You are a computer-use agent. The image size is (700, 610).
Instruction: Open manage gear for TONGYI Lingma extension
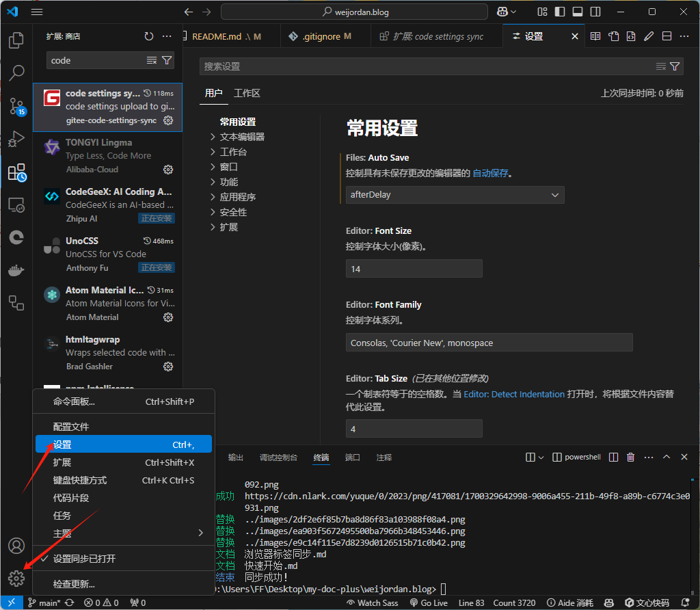click(168, 169)
